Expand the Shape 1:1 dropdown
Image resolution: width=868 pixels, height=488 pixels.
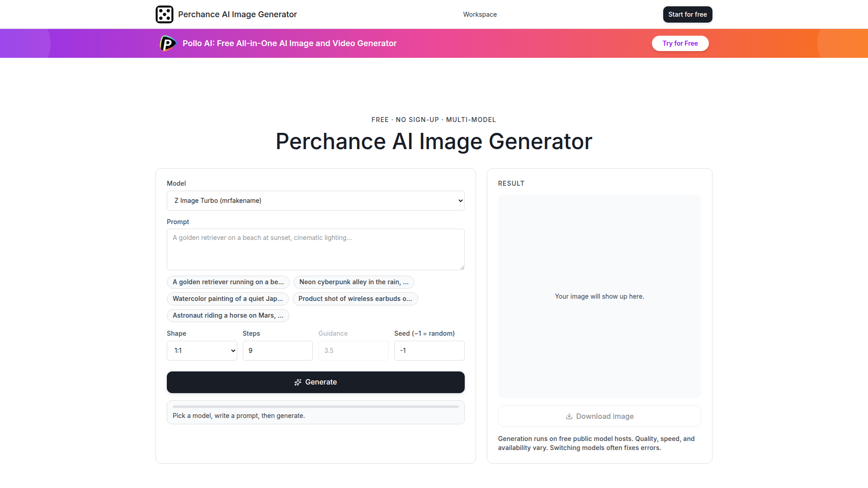pos(202,351)
